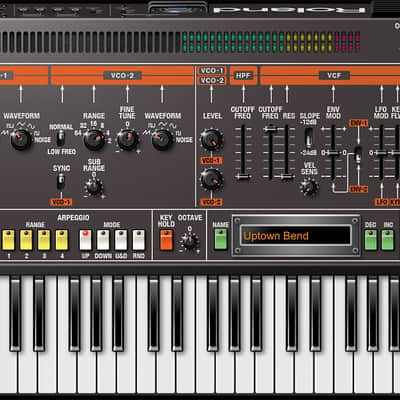The image size is (400, 400).
Task: Set arpeggio mode to UP
Action: (x=85, y=240)
